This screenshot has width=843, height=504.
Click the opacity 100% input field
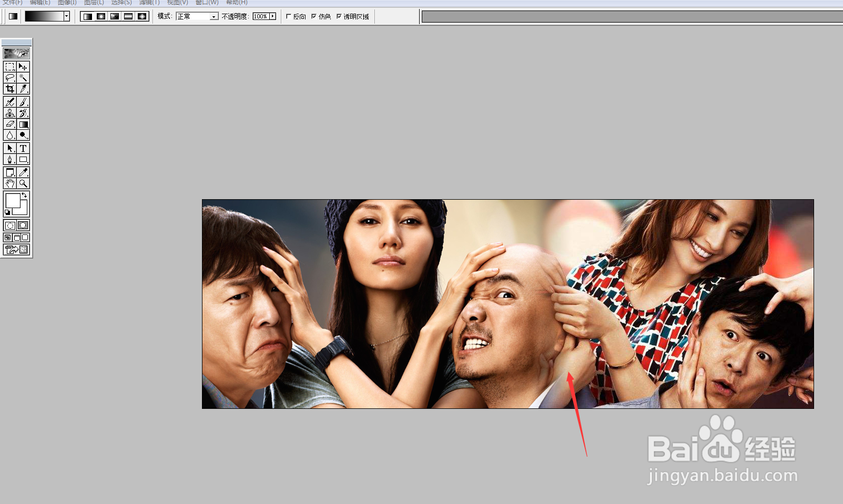tap(261, 16)
